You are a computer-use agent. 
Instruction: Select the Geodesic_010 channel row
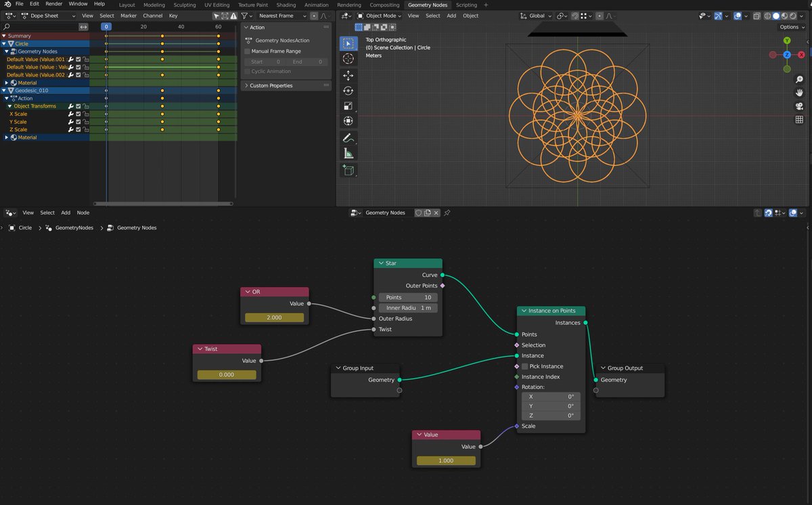(45, 91)
